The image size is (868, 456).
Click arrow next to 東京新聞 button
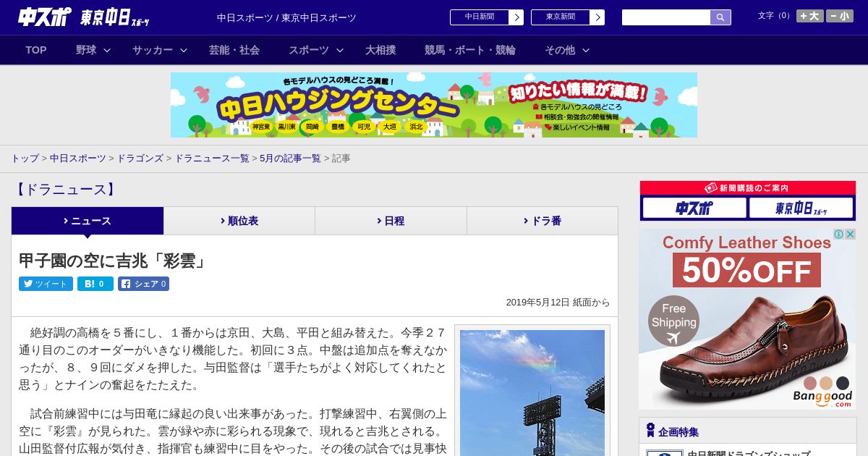pos(597,17)
